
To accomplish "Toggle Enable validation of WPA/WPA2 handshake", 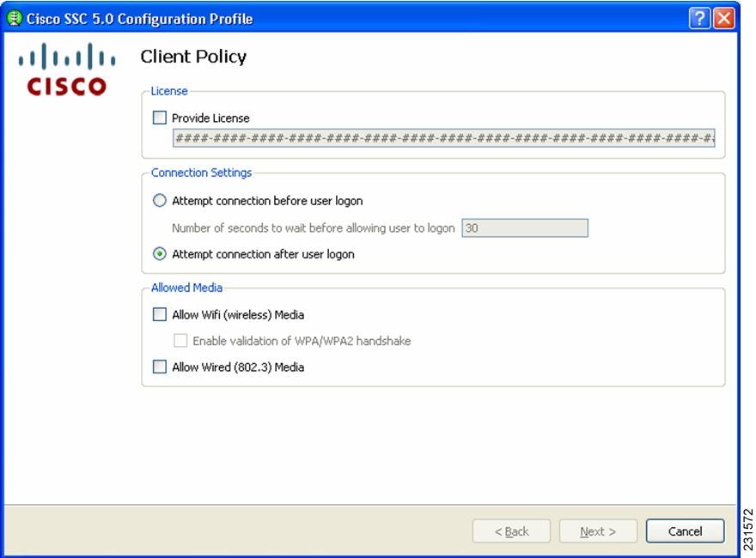I will (x=180, y=341).
